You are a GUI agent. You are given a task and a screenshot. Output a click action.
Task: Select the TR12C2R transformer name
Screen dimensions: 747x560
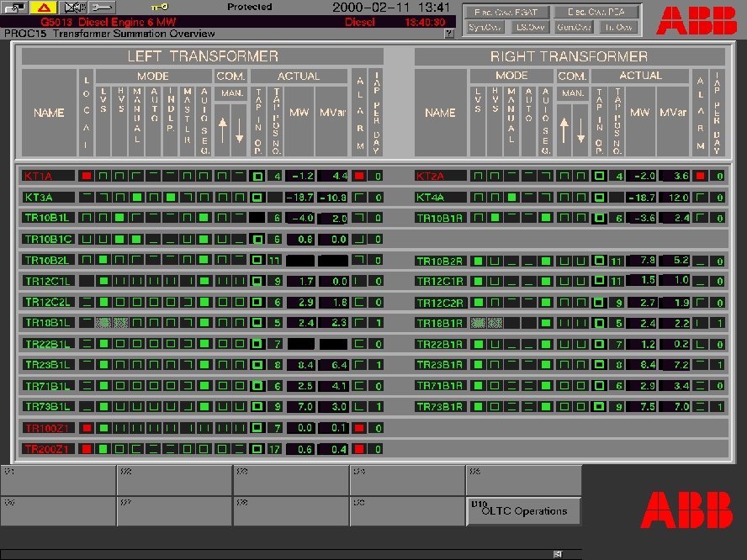pyautogui.click(x=440, y=303)
